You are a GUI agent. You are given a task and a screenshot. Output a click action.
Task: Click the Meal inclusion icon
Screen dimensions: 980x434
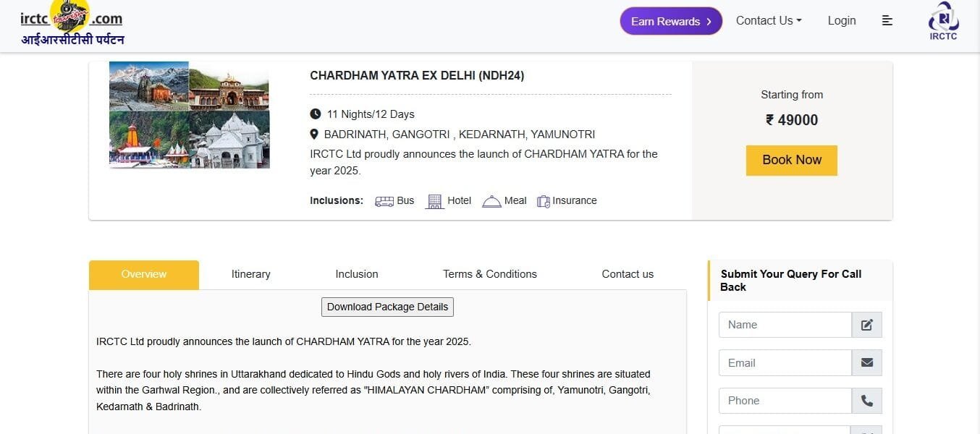[492, 201]
